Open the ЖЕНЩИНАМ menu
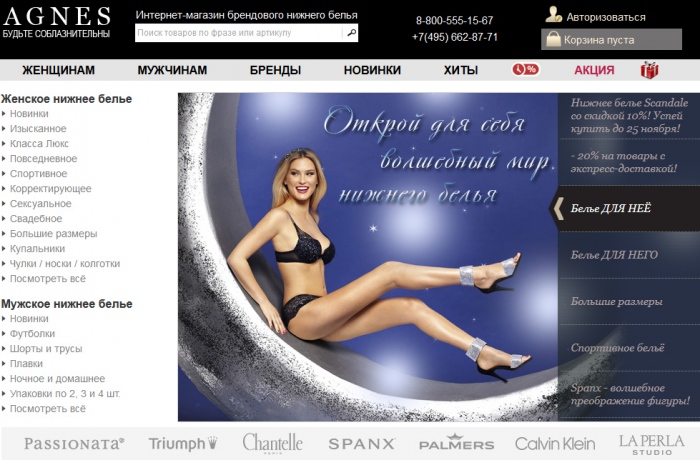The image size is (700, 460). coord(58,70)
